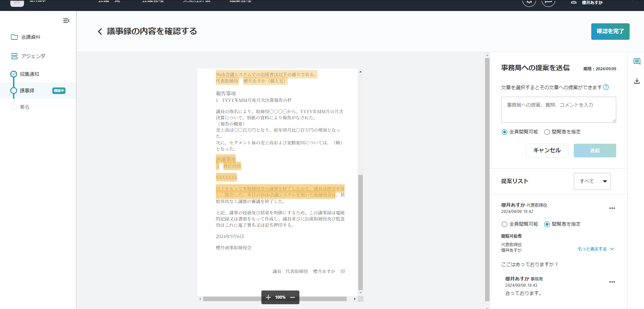Collapse the left sidebar menu
644x309 pixels.
point(66,21)
